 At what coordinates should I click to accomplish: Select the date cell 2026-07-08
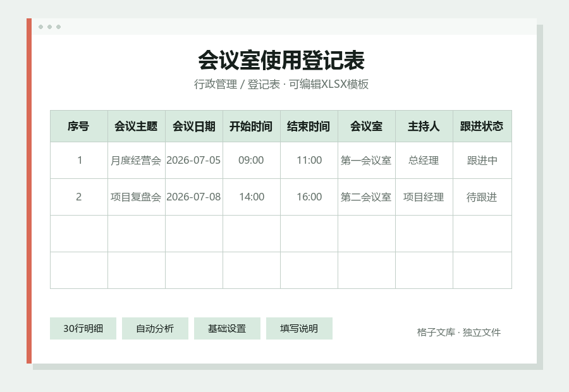tap(194, 197)
